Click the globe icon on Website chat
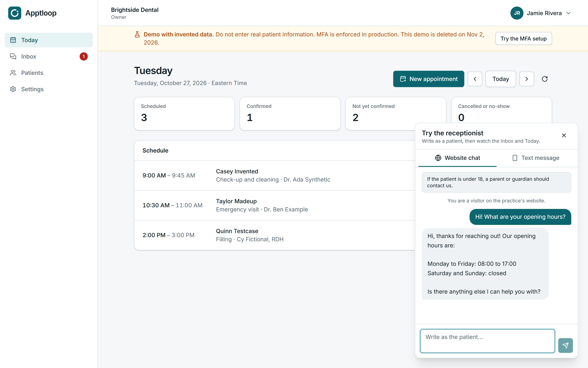Image resolution: width=588 pixels, height=368 pixels. (x=438, y=158)
